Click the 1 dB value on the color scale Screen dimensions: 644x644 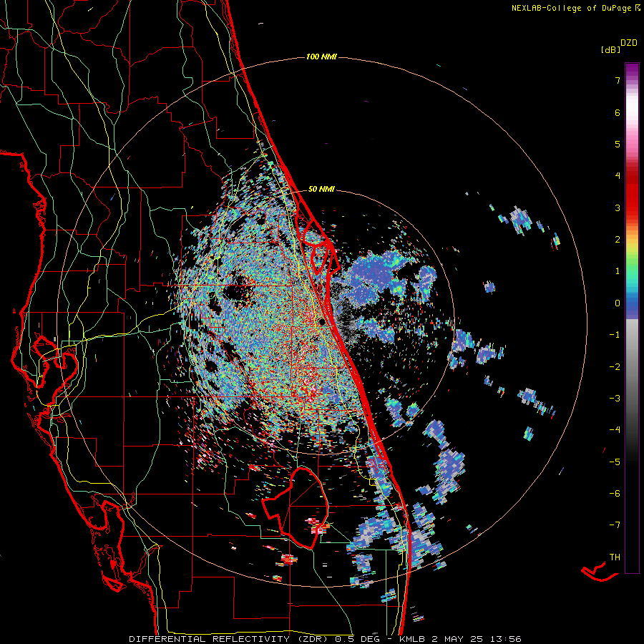click(x=618, y=271)
